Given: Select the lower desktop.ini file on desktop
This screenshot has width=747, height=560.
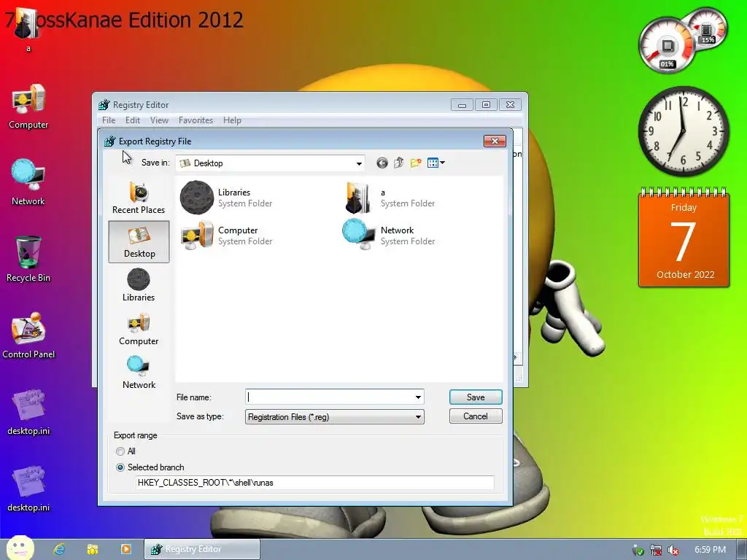Looking at the screenshot, I should coord(28,489).
